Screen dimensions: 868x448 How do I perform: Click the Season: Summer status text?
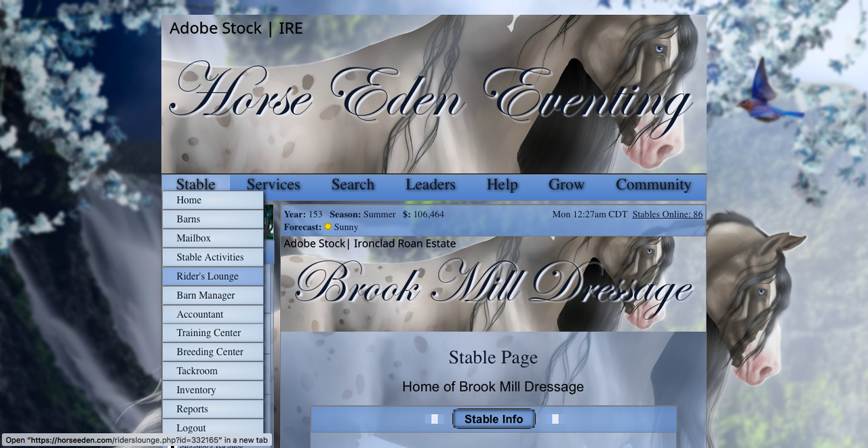click(x=363, y=214)
